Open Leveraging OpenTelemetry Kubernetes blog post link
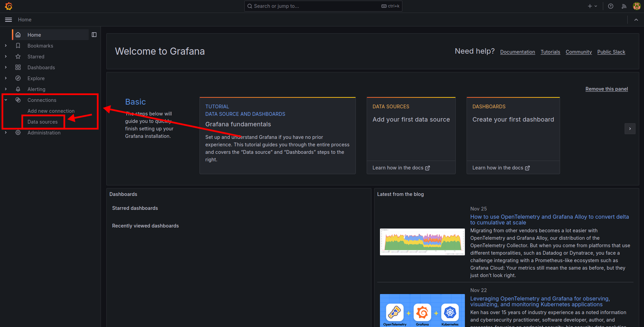Screen dimensions: 644x327 pyautogui.click(x=540, y=302)
